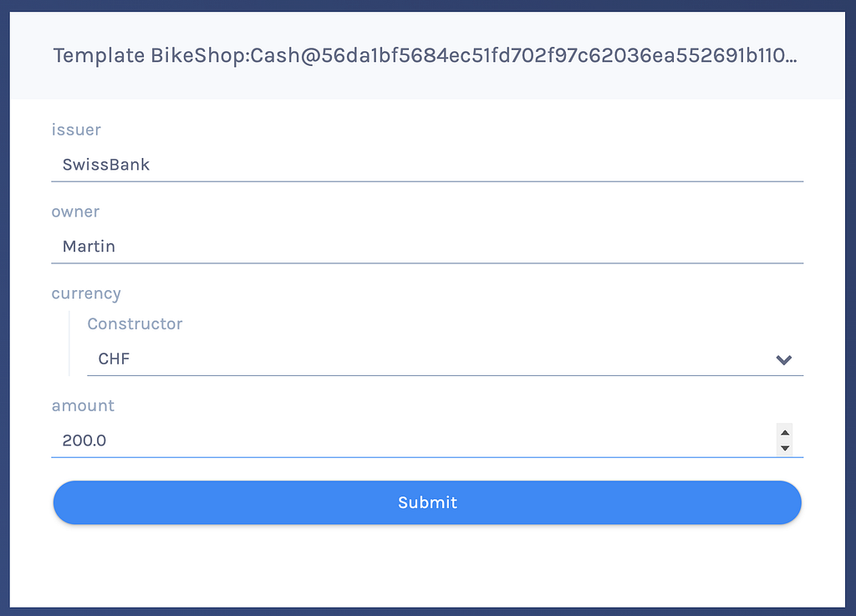Increase amount with the up stepper arrow
Viewport: 856px width, 616px height.
tap(784, 432)
